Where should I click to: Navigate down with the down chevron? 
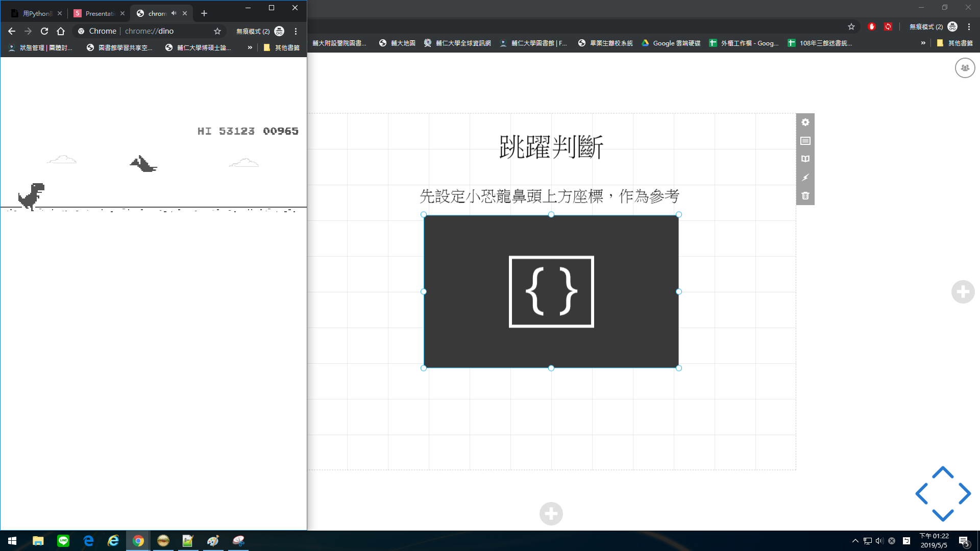(x=942, y=515)
